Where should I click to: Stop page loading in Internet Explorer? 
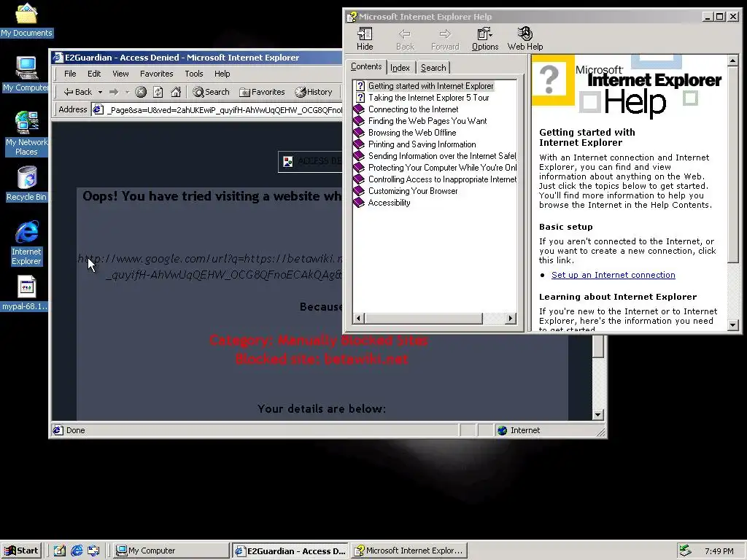[x=141, y=92]
